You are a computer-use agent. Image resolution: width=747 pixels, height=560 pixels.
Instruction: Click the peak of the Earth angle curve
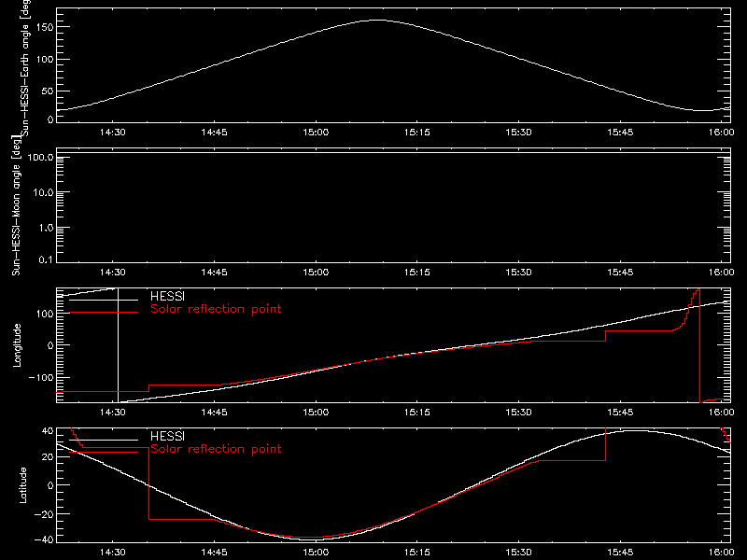tap(377, 20)
